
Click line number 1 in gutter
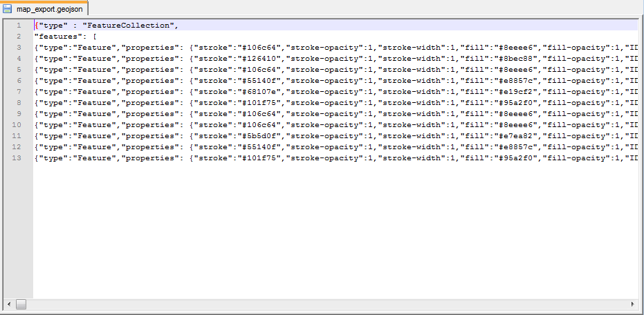19,26
